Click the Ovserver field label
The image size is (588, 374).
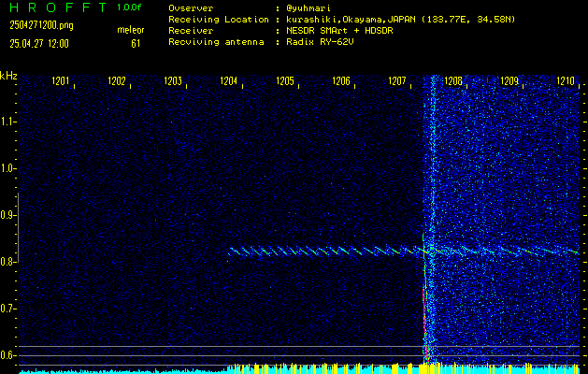[191, 8]
